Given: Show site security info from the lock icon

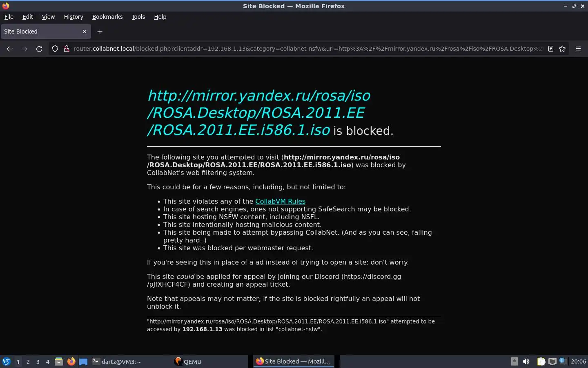Looking at the screenshot, I should click(x=66, y=49).
